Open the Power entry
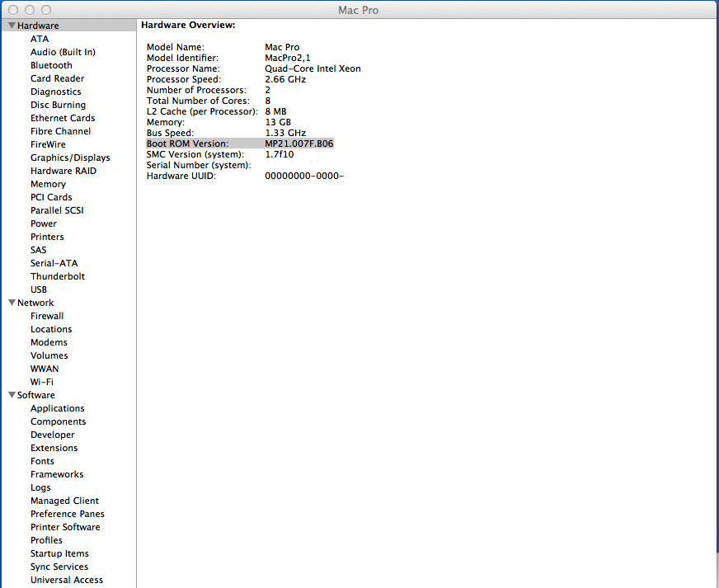The height and width of the screenshot is (588, 719). click(x=44, y=223)
